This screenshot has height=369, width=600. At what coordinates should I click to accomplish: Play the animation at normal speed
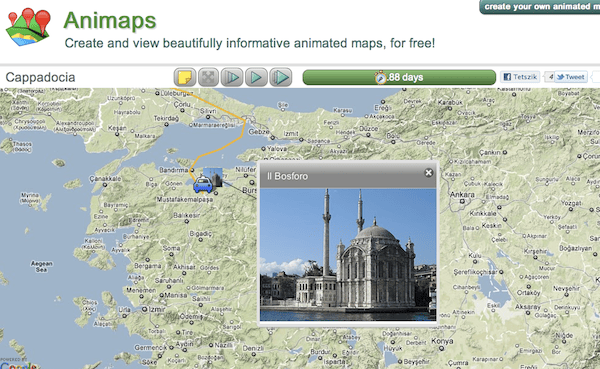tap(256, 77)
